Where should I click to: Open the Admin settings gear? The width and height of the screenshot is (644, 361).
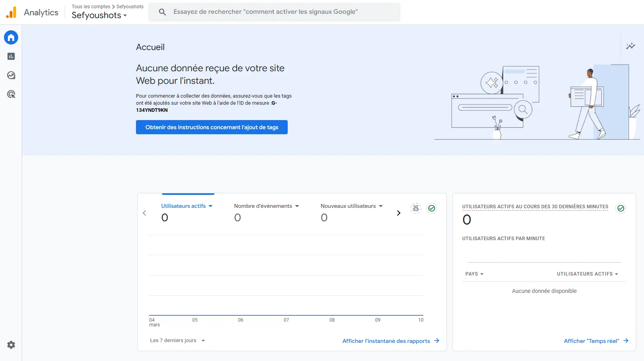[x=11, y=345]
